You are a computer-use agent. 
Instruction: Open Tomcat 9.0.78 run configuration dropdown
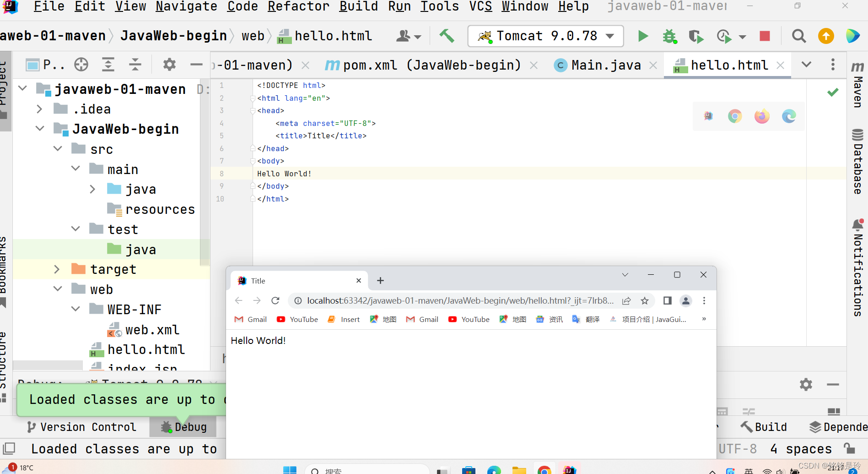(x=545, y=36)
